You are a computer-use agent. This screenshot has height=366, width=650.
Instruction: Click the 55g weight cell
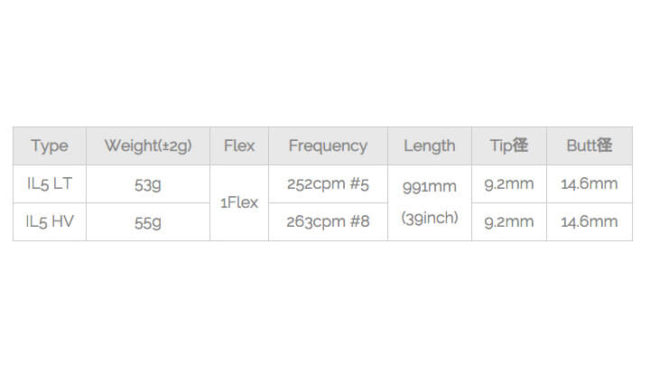pyautogui.click(x=148, y=222)
